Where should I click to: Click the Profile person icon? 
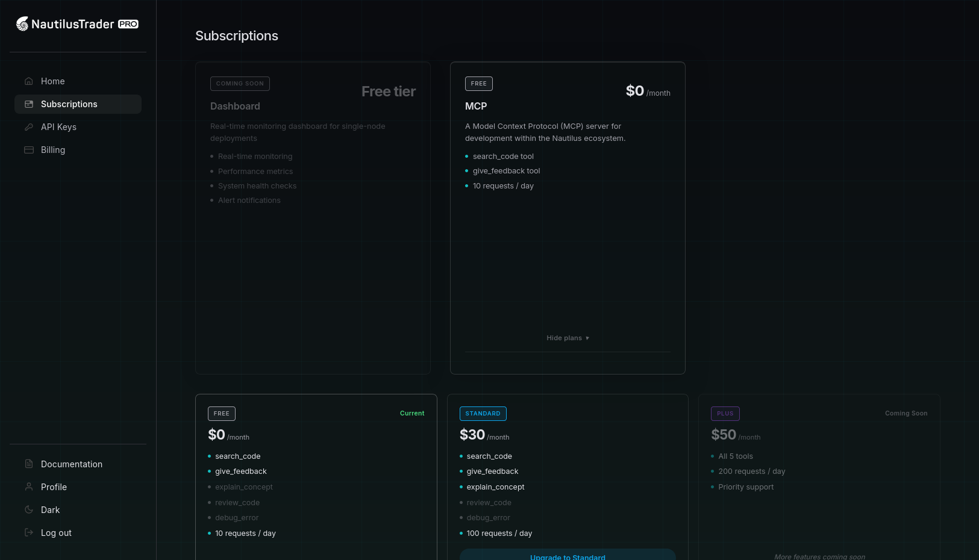pyautogui.click(x=29, y=487)
